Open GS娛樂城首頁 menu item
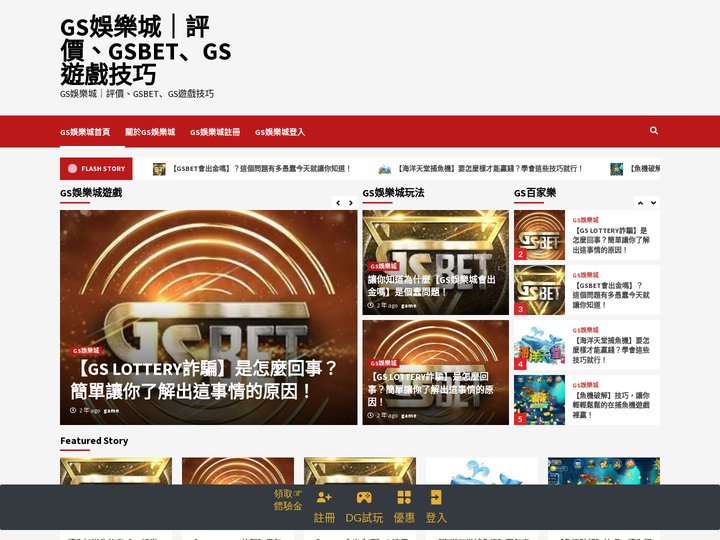Screen dimensions: 720x540 (x=85, y=132)
